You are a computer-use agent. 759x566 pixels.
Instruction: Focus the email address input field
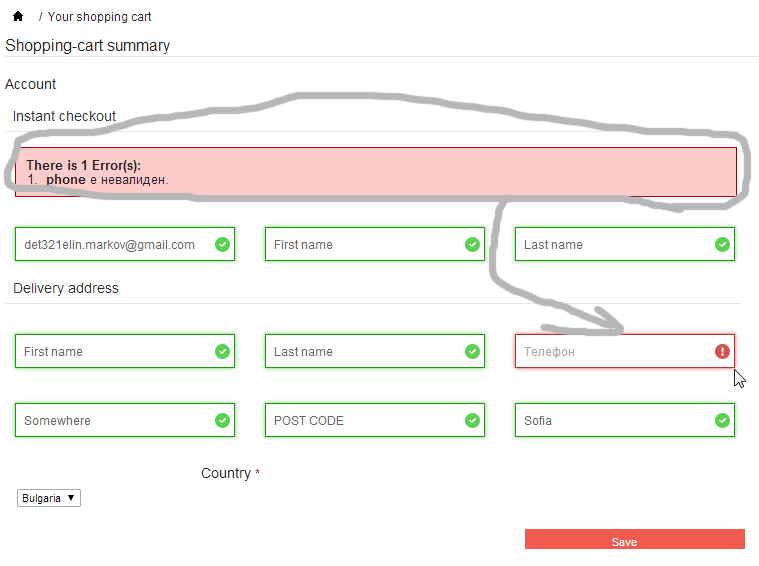125,245
